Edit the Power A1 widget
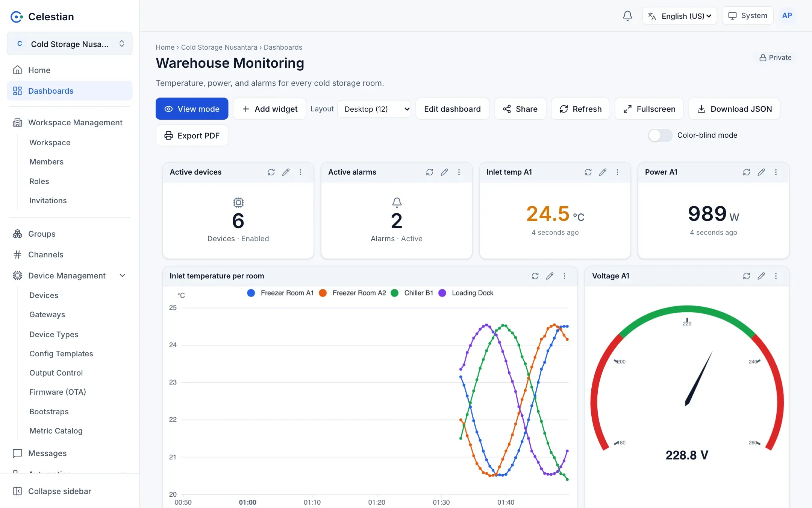812x508 pixels. pyautogui.click(x=761, y=172)
